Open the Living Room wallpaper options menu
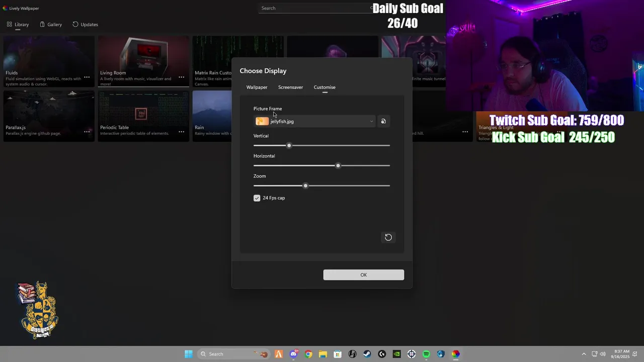 pyautogui.click(x=181, y=77)
